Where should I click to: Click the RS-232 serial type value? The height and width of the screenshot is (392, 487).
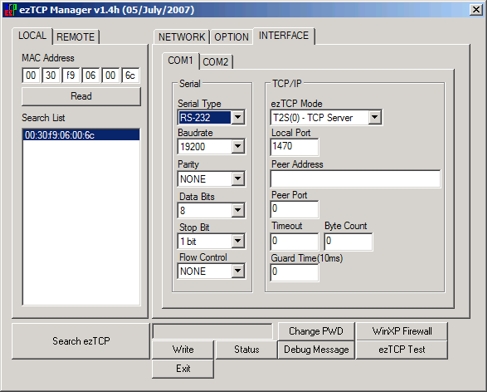click(x=204, y=117)
